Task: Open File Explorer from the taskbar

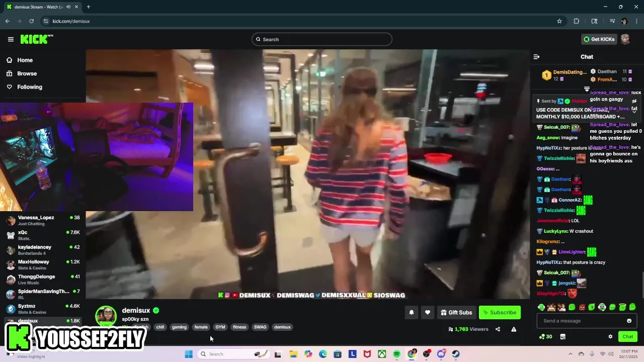Action: point(293,354)
